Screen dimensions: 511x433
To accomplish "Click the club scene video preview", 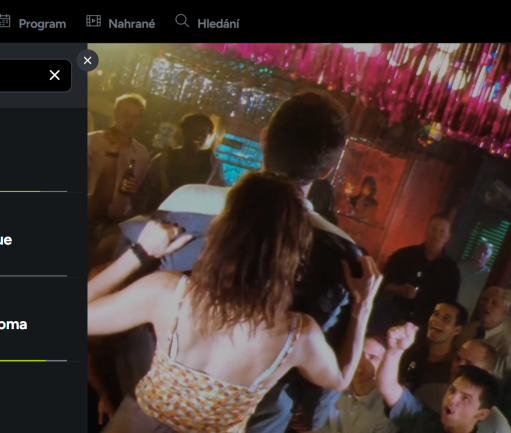I will tap(299, 238).
